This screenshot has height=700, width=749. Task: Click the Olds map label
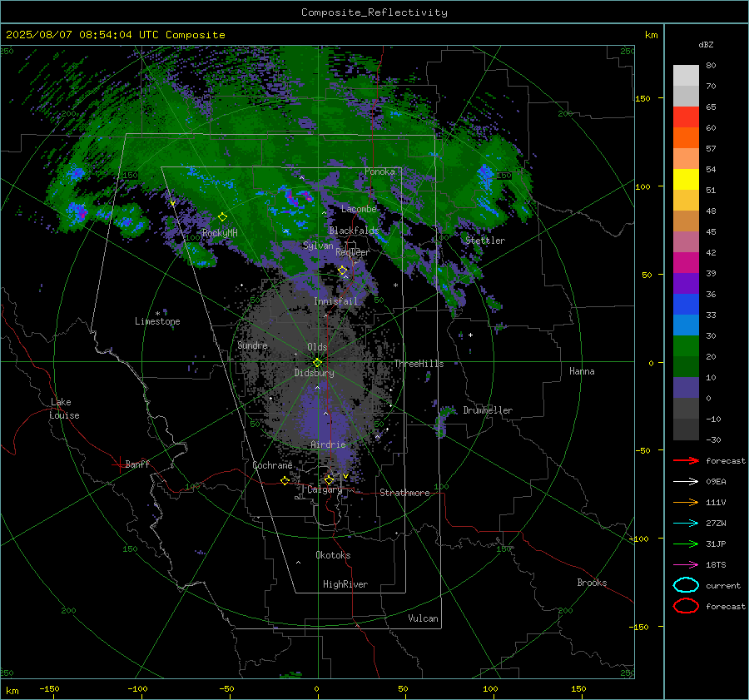(317, 347)
